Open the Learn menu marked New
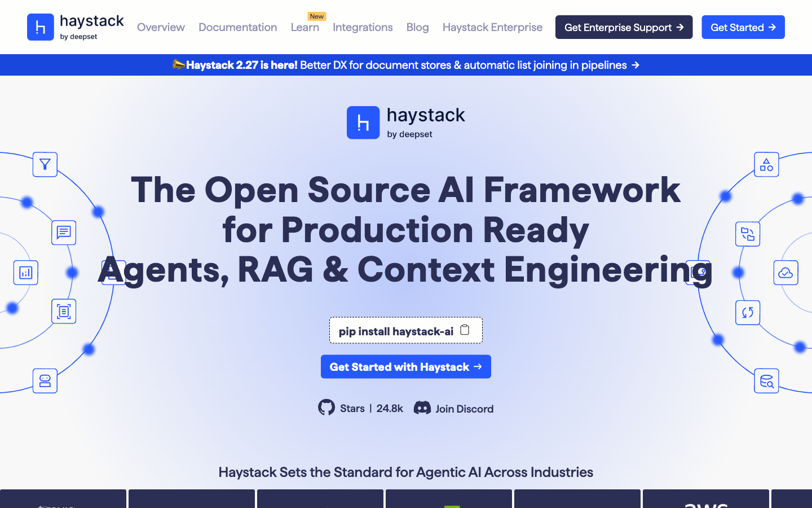The image size is (812, 508). click(304, 27)
